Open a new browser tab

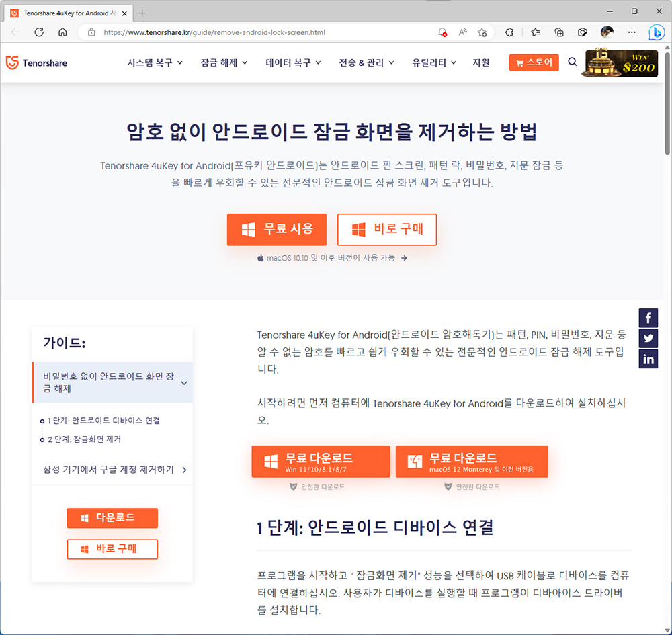click(x=142, y=13)
